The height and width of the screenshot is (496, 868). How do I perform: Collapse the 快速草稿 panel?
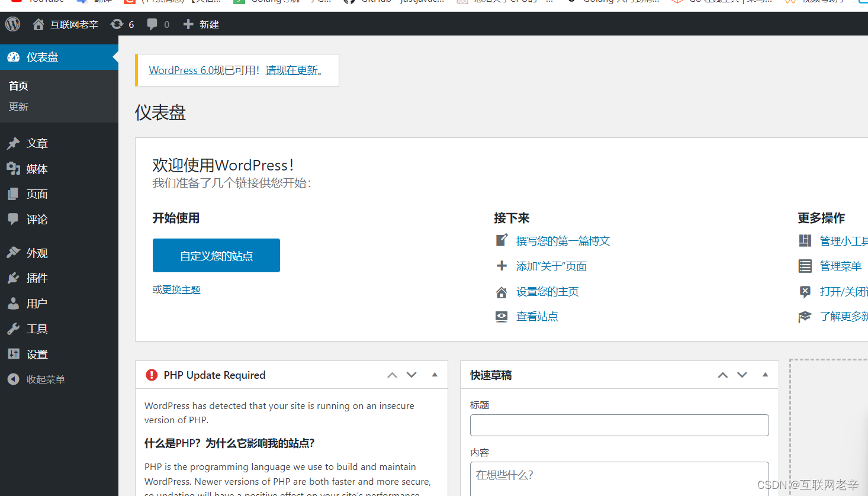pyautogui.click(x=765, y=375)
